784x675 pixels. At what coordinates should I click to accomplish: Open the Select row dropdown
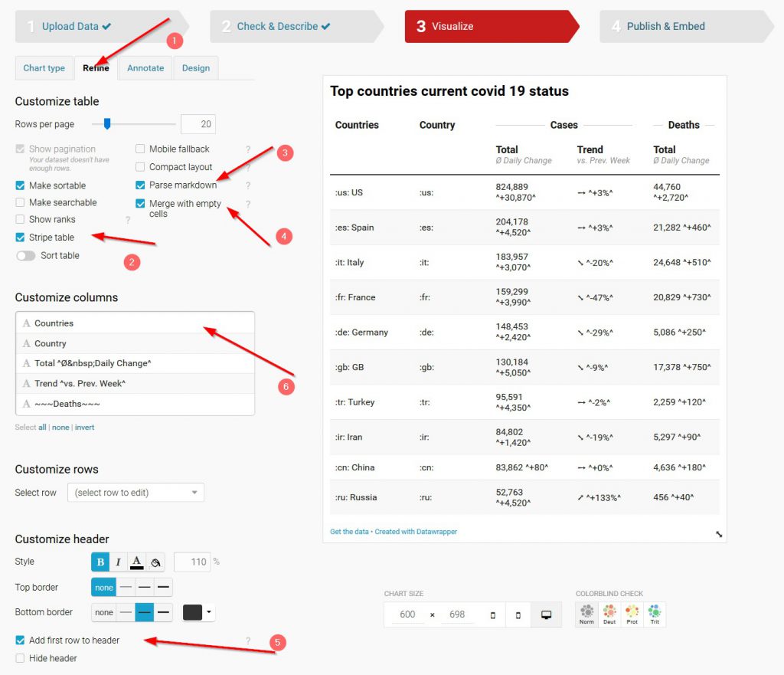click(x=136, y=493)
